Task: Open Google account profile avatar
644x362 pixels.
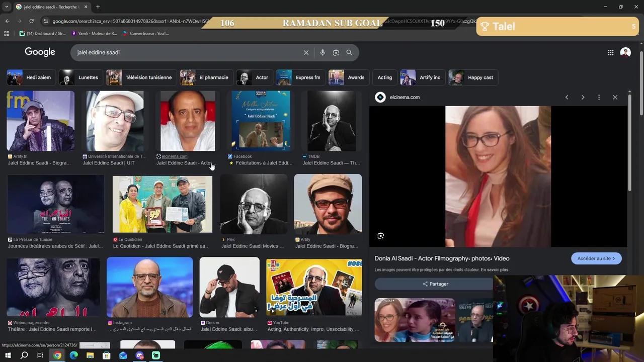Action: [x=625, y=52]
